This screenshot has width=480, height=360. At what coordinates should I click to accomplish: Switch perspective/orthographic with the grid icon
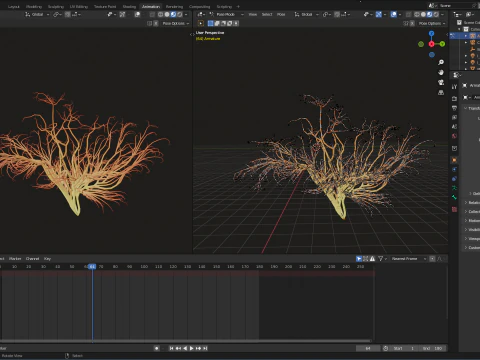point(441,92)
